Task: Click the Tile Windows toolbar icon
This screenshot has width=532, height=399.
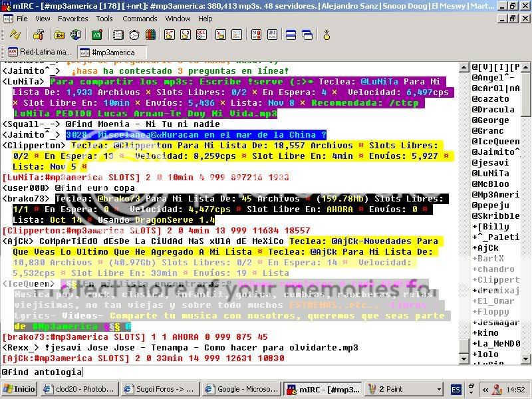Action: [291, 35]
